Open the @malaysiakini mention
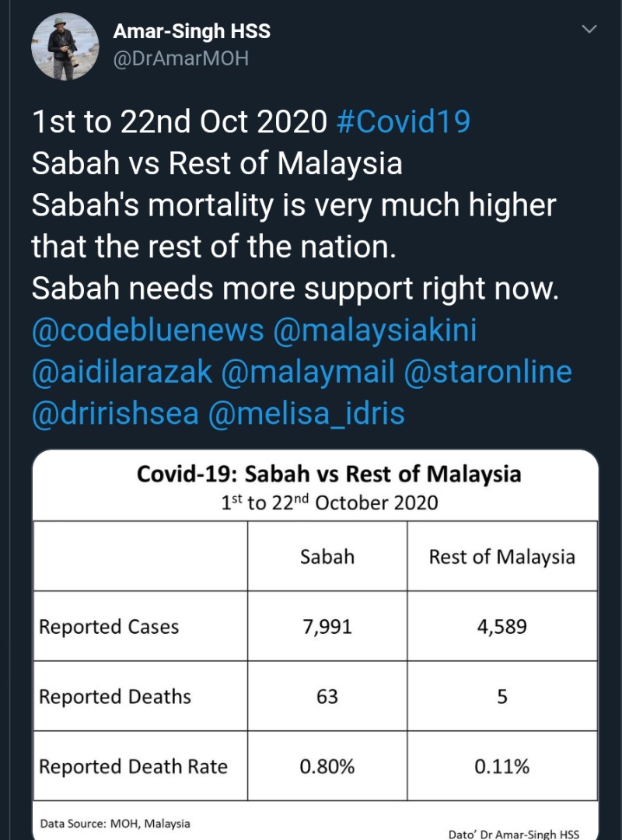 [375, 330]
